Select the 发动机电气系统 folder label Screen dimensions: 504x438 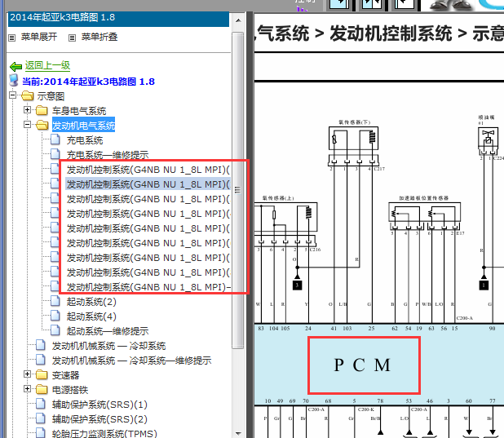click(83, 125)
